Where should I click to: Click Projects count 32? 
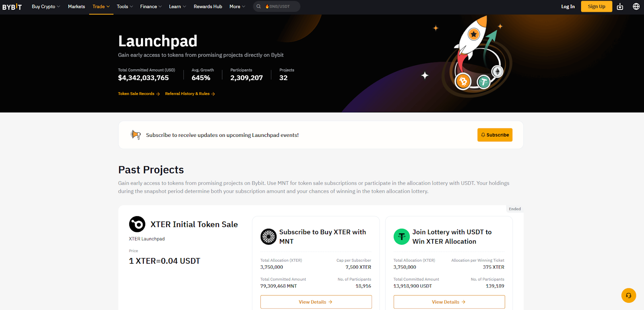coord(283,78)
